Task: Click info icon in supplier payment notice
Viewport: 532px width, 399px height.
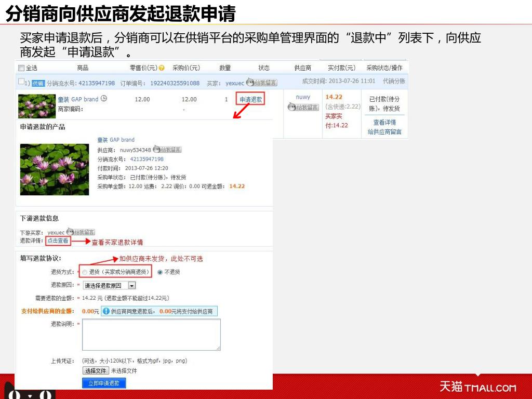Action: click(106, 311)
